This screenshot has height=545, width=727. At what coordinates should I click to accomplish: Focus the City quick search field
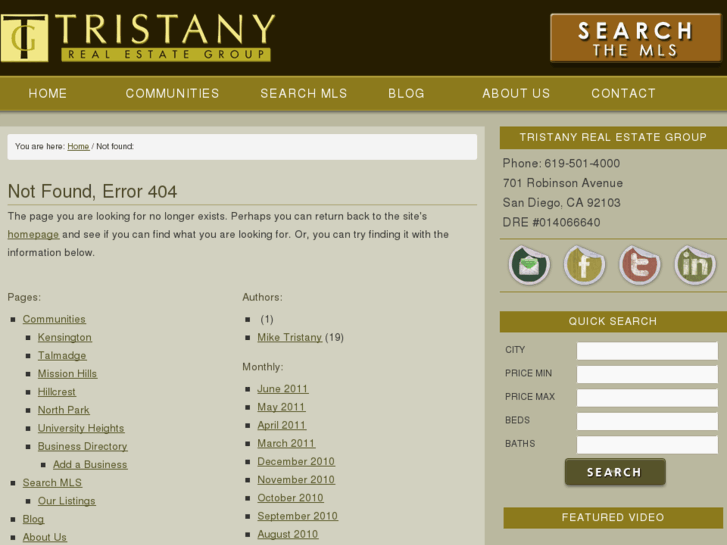[x=647, y=351]
